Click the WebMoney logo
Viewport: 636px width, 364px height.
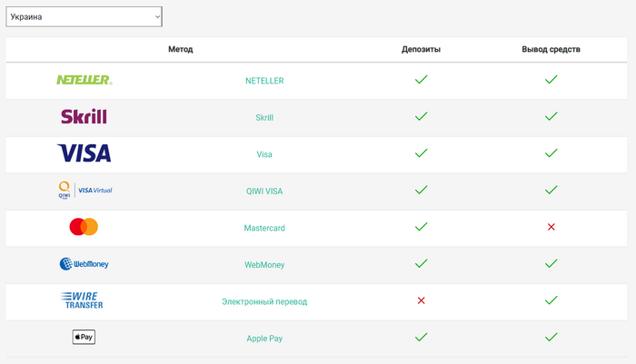[84, 264]
